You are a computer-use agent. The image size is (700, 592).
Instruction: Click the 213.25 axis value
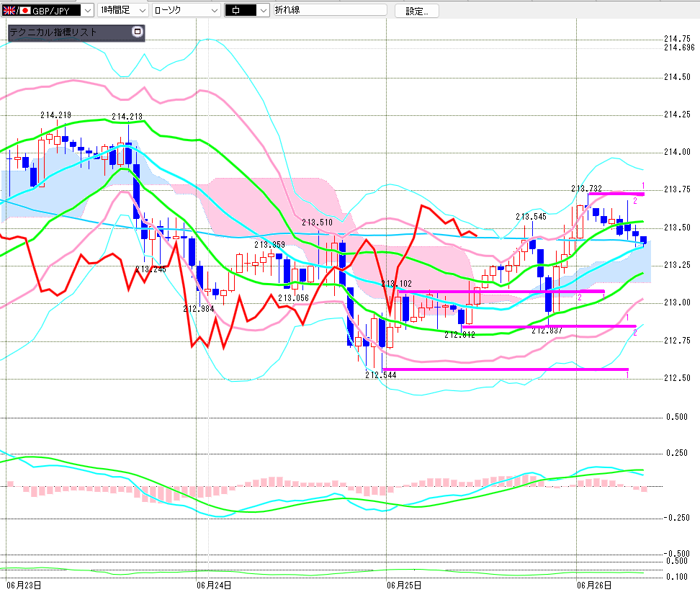point(677,265)
